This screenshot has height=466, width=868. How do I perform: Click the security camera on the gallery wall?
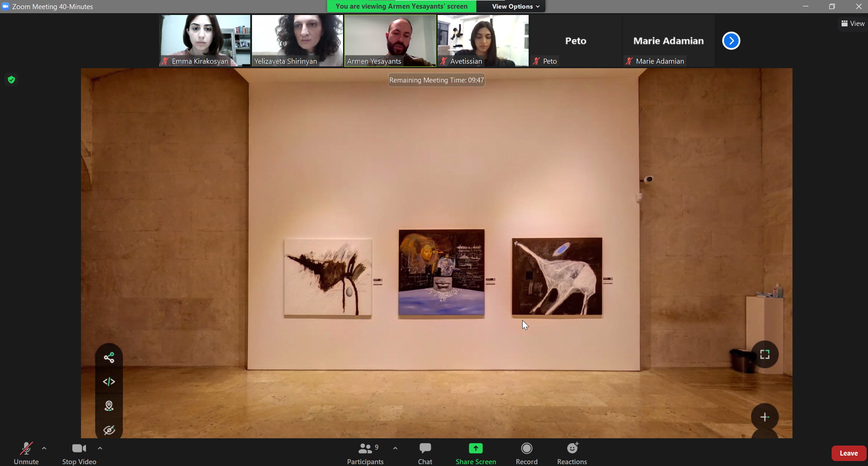[648, 180]
